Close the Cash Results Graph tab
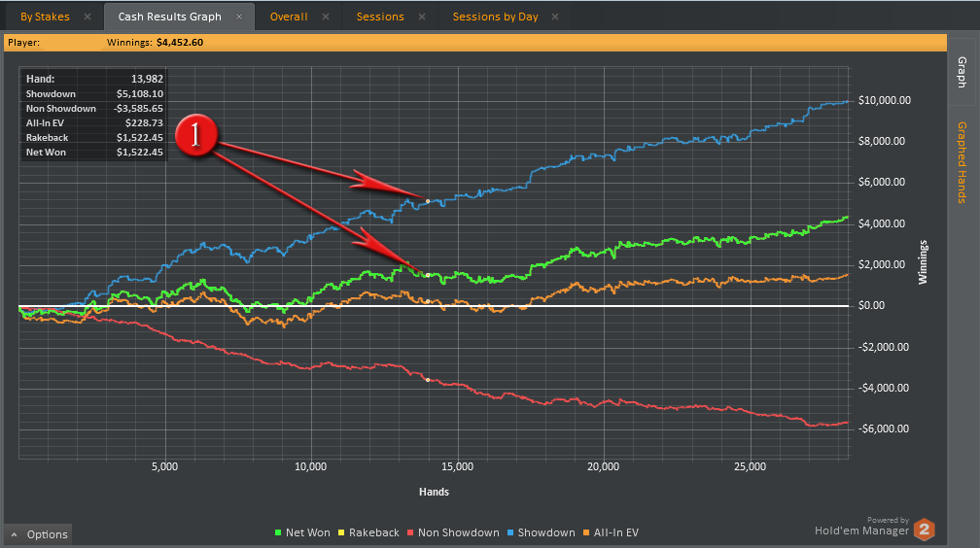 pyautogui.click(x=239, y=17)
